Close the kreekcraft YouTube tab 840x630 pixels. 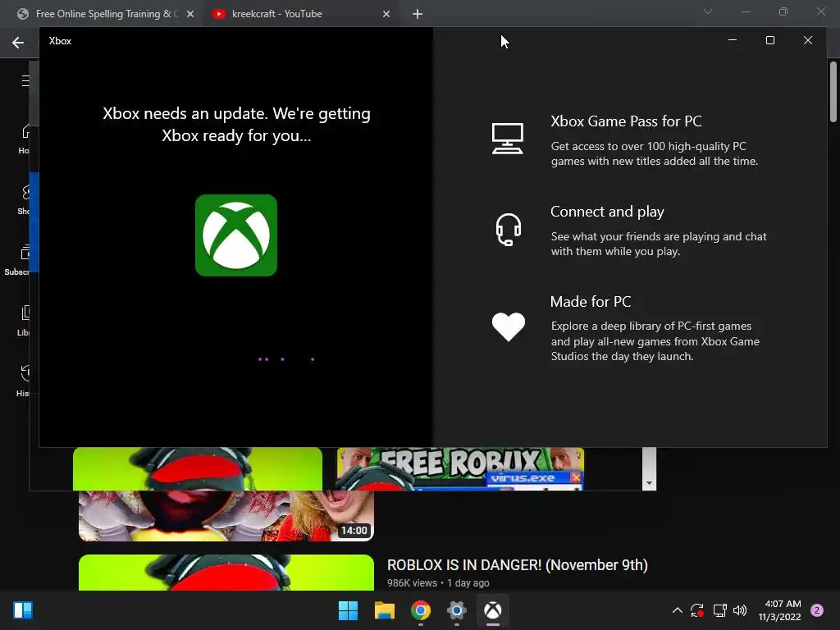(x=386, y=14)
